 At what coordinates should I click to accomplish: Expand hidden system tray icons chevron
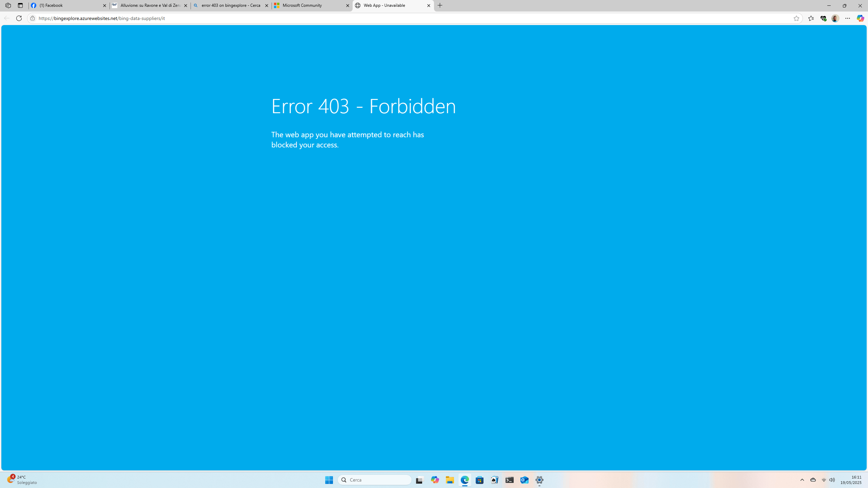pyautogui.click(x=802, y=480)
